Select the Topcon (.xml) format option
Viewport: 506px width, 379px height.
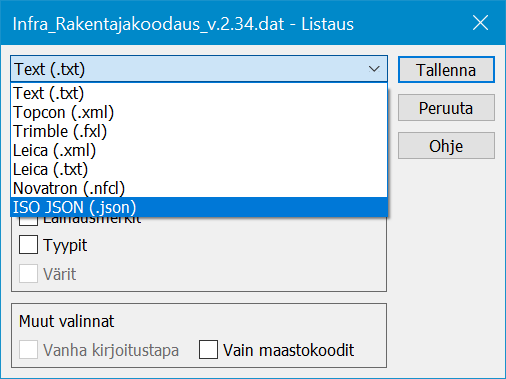199,112
